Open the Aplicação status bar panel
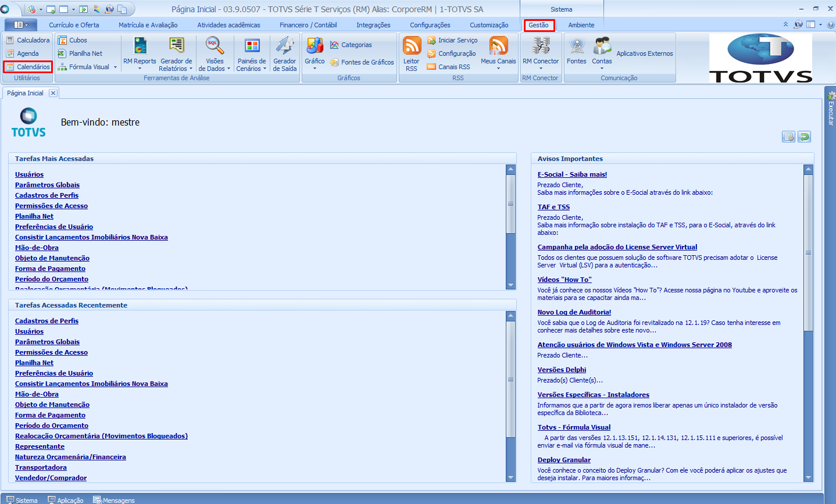836x504 pixels. pyautogui.click(x=66, y=500)
